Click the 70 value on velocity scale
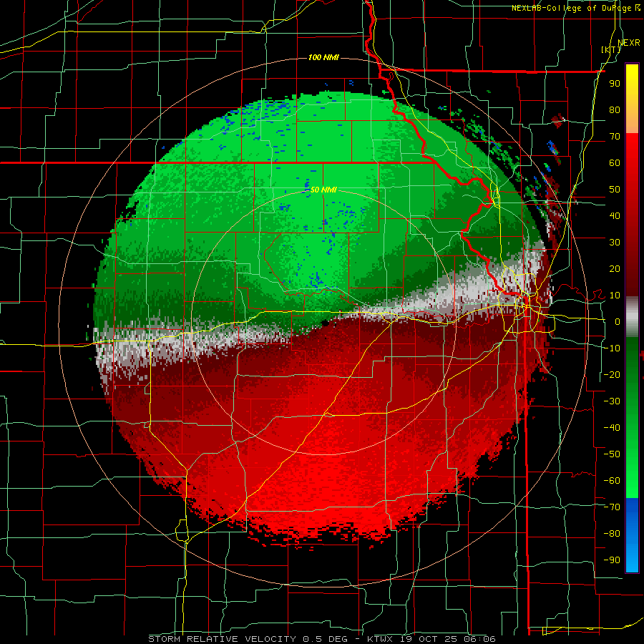 (x=615, y=137)
